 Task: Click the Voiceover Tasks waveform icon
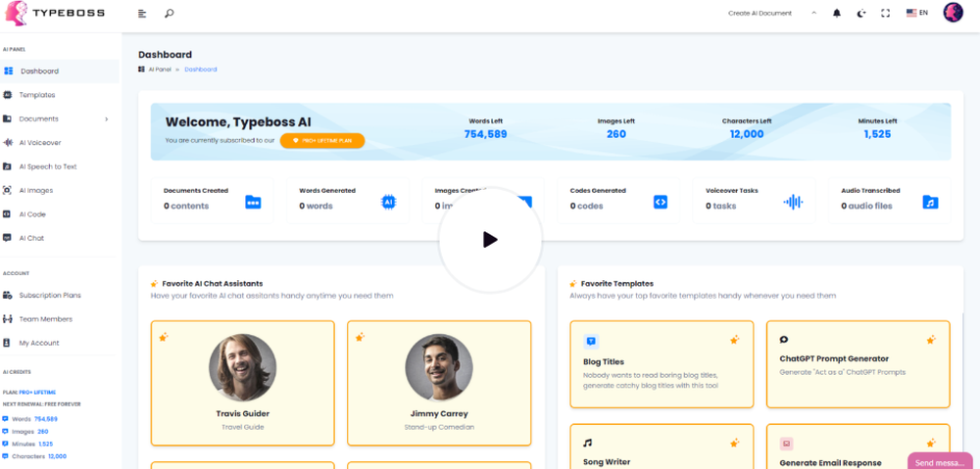(x=793, y=202)
